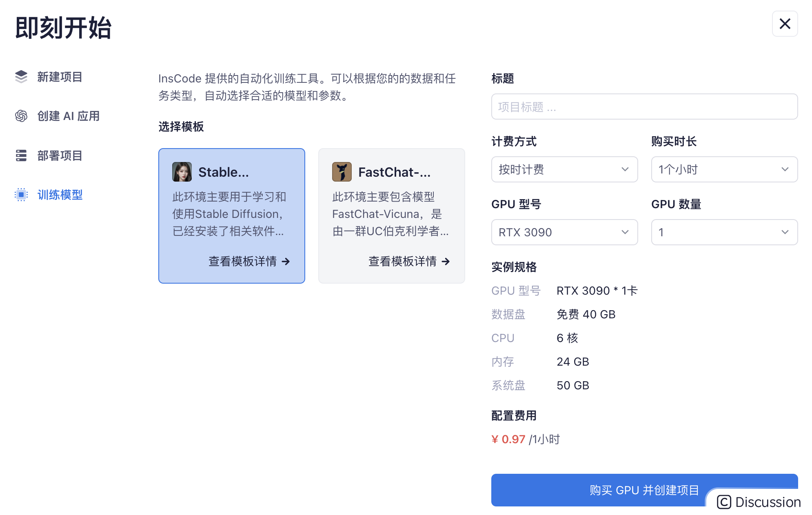The height and width of the screenshot is (515, 812).
Task: Open 查看模板详情 link on FastChat card
Action: click(x=409, y=261)
